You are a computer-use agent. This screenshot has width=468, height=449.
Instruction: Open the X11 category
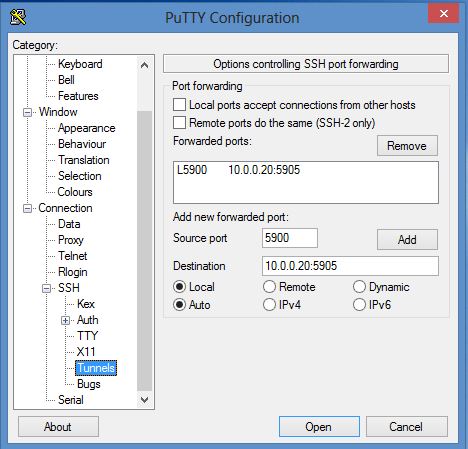(x=86, y=352)
